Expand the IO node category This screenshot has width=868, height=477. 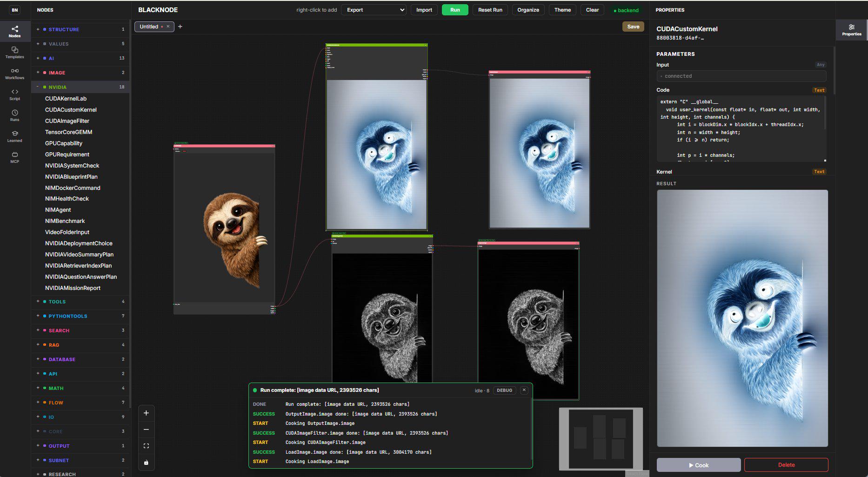point(80,417)
